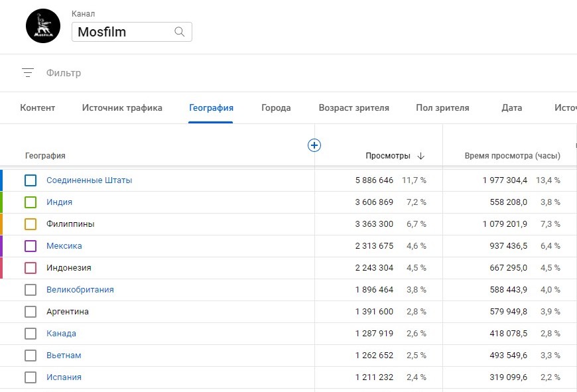Switch to the Источник трафика tab
Viewport: 577px width, 392px height.
[x=122, y=107]
